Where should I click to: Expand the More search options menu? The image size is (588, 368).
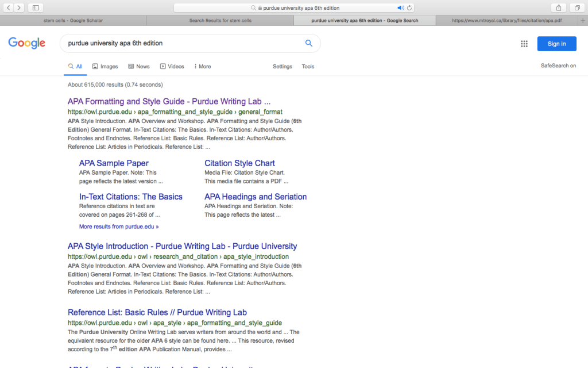point(202,67)
